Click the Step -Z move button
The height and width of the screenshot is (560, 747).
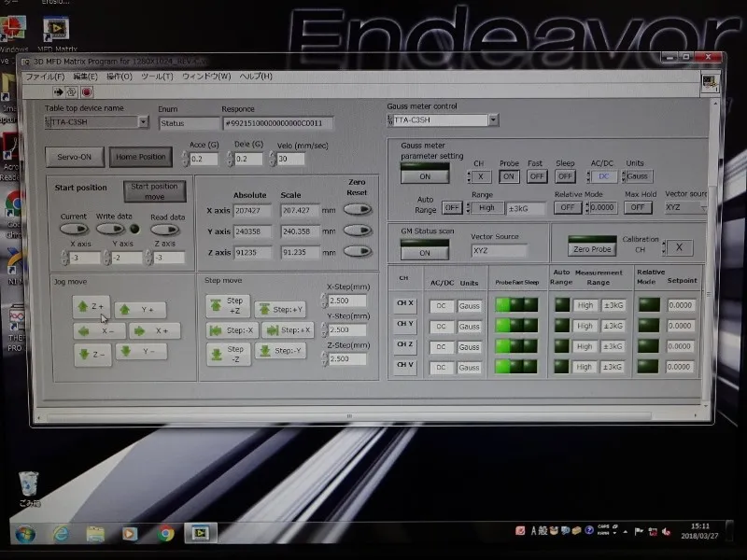pos(229,355)
